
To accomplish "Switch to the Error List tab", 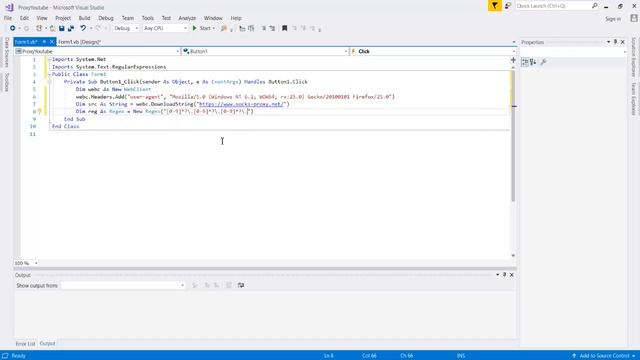I will tap(25, 344).
